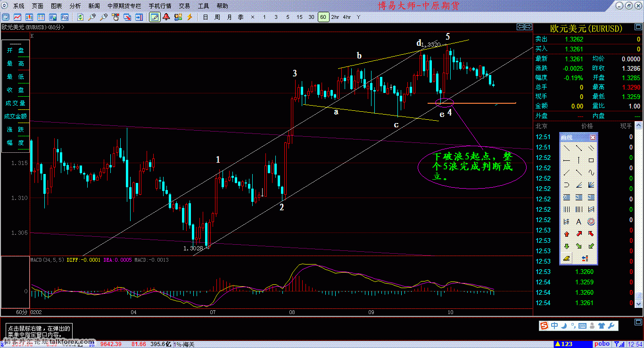Open the IME wrench settings icon
The image size is (644, 348).
[611, 326]
